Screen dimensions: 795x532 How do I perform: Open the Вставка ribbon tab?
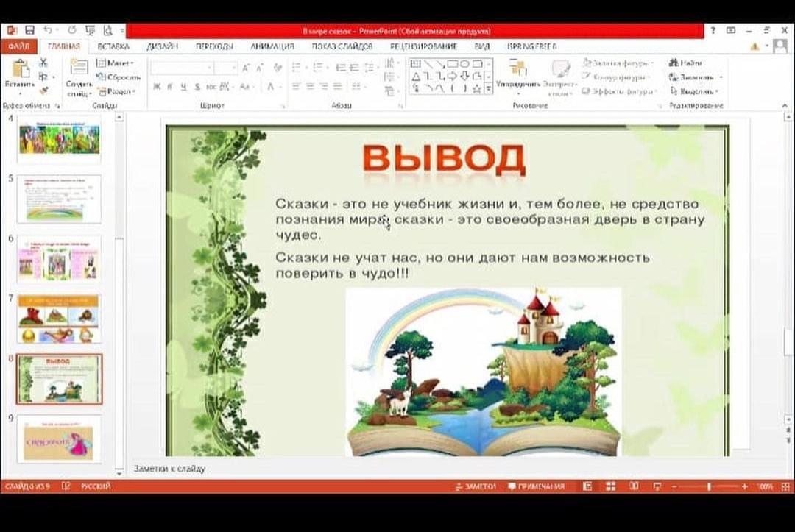coord(113,46)
